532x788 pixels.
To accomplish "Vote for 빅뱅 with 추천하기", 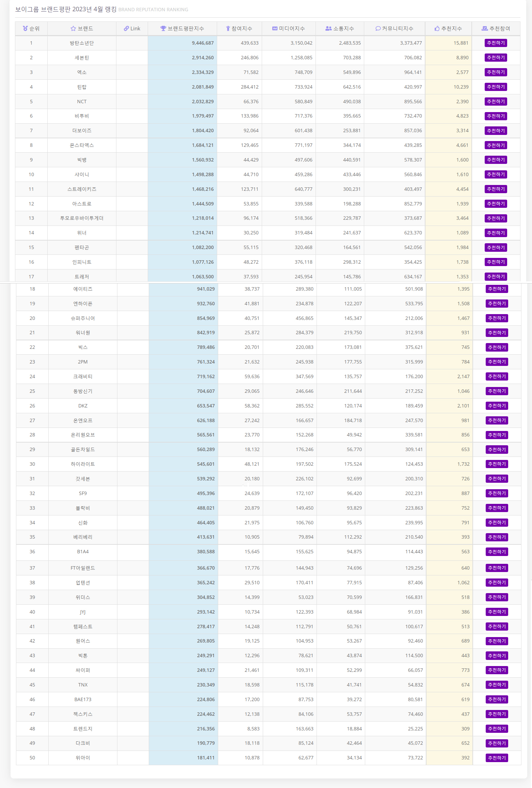I will pyautogui.click(x=496, y=160).
